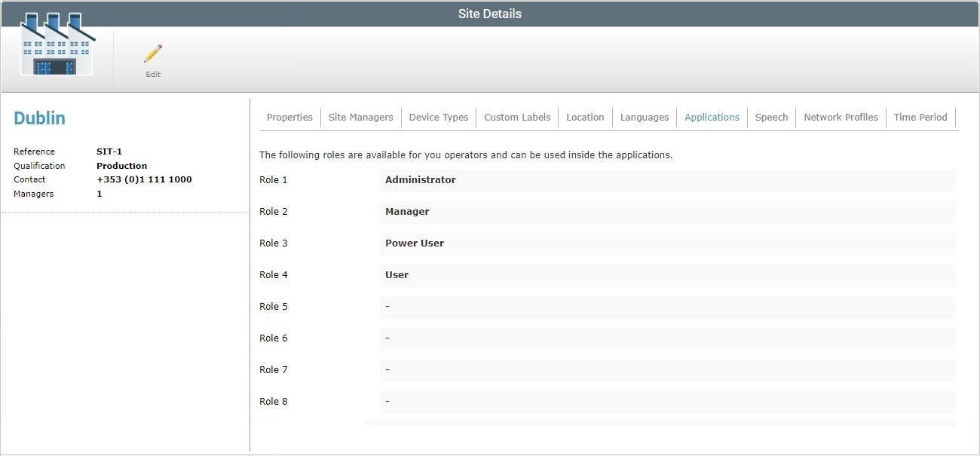Switch to the Location tab
This screenshot has width=980, height=456.
(585, 117)
